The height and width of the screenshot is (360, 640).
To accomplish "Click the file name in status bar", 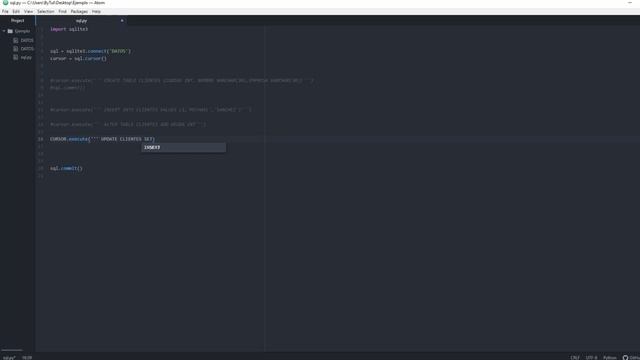I will (9, 358).
